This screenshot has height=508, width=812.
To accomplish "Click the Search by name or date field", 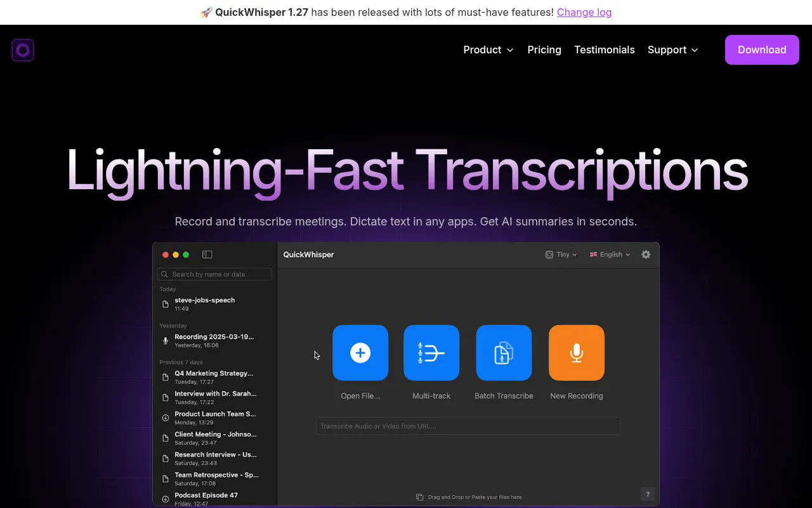I will click(x=214, y=274).
